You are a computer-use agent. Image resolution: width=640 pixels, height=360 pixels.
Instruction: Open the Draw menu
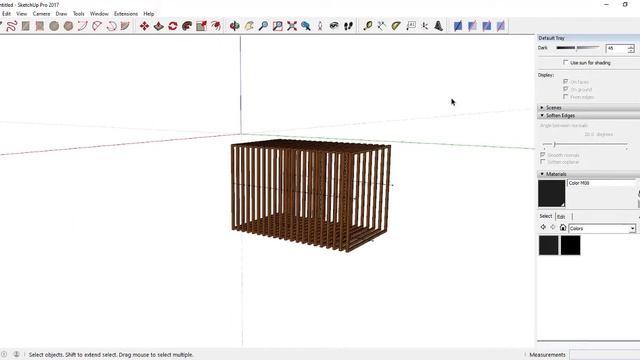tap(61, 14)
